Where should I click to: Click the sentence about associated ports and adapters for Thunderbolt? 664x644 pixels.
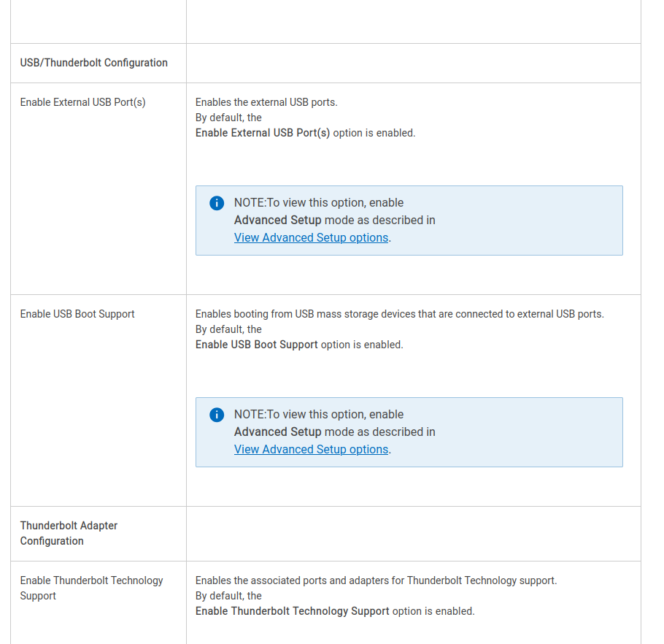(376, 580)
